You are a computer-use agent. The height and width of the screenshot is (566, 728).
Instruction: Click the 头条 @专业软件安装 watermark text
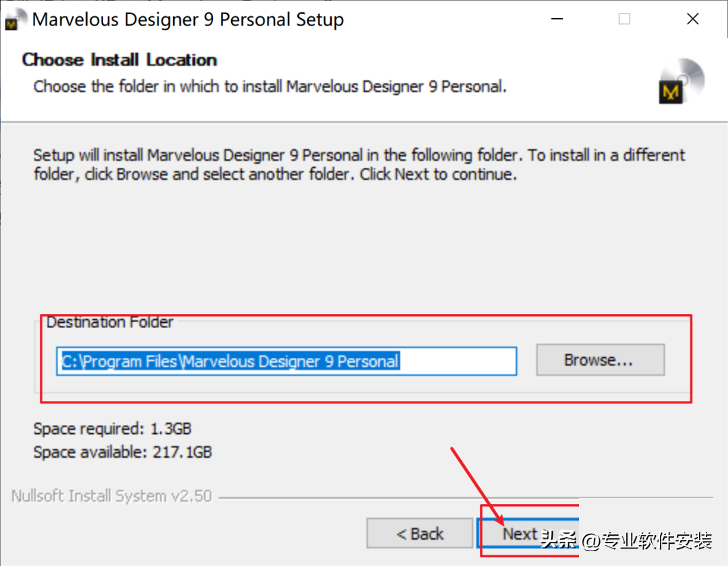(x=627, y=540)
